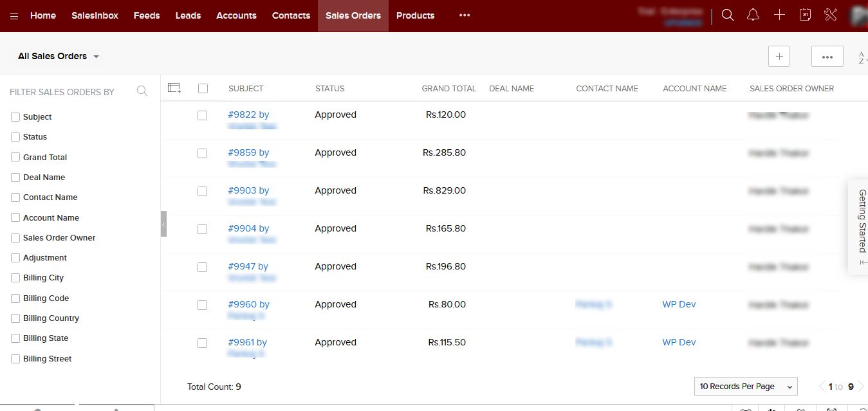Select the row checkbox for #9960
The height and width of the screenshot is (411, 868).
[x=202, y=305]
